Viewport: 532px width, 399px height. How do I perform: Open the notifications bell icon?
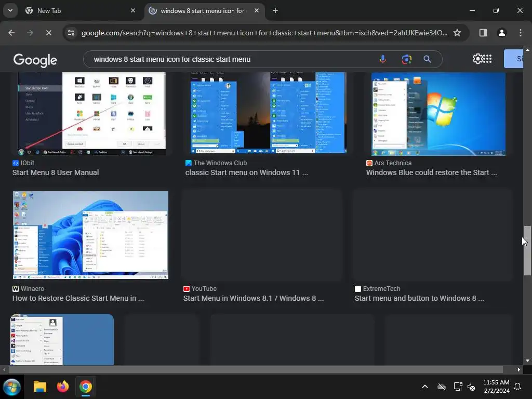tap(518, 387)
